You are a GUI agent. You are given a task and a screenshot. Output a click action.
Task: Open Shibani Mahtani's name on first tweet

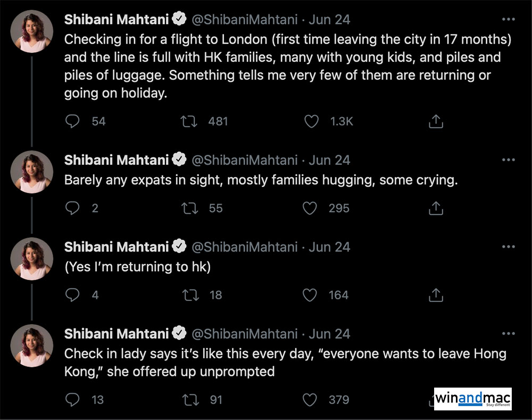pyautogui.click(x=117, y=20)
